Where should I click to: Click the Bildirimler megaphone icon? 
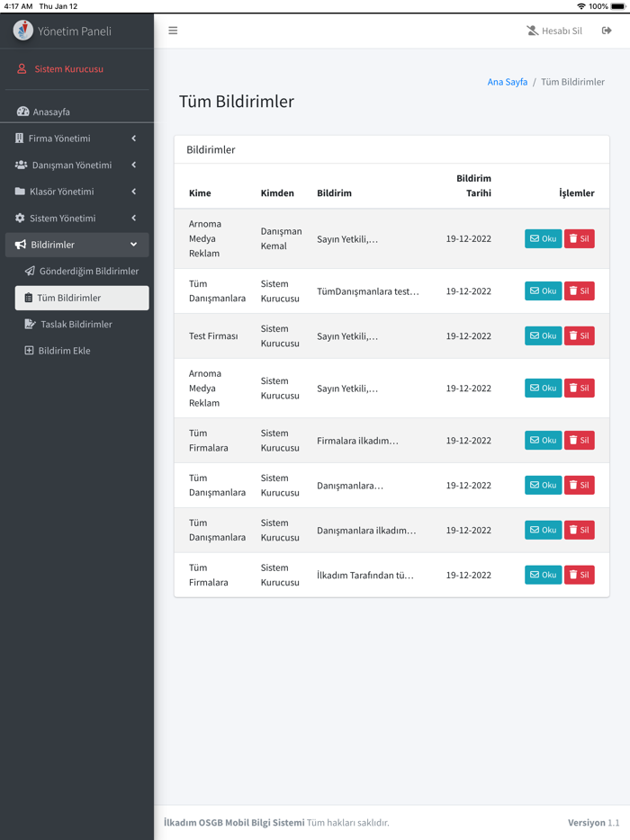[21, 245]
